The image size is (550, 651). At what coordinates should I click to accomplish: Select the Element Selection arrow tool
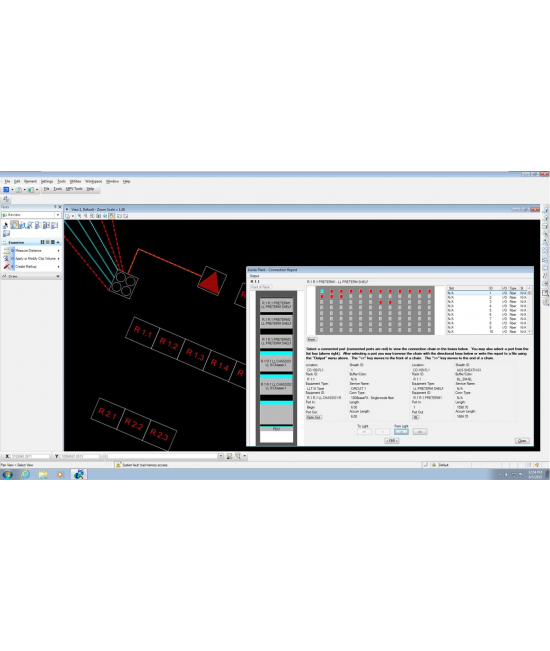coord(6,225)
